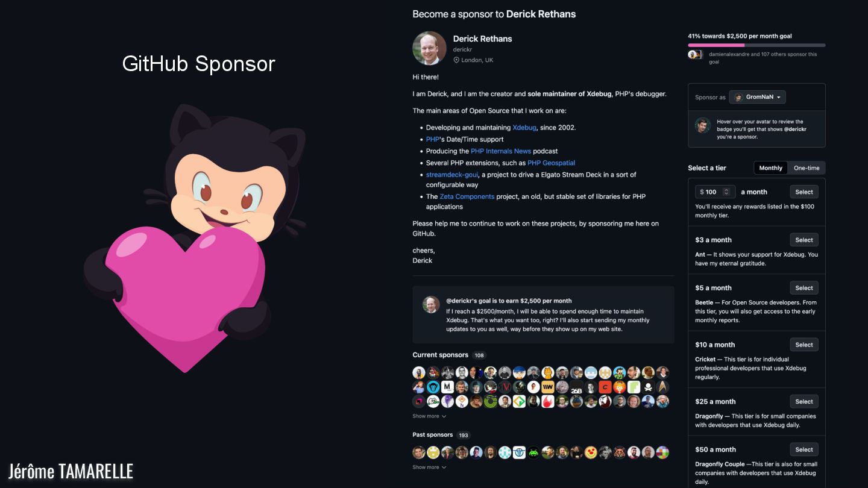868x488 pixels.
Task: Adjust the custom amount stepper arrows
Action: pos(726,192)
